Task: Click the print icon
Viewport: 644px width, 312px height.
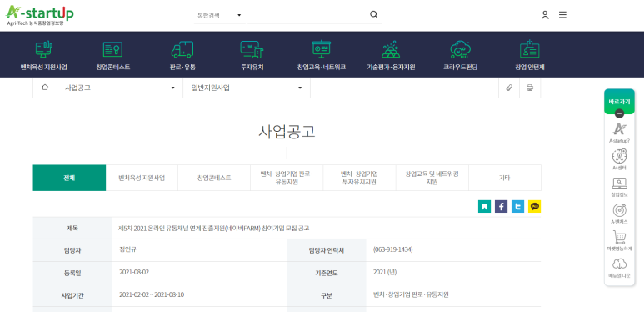Action: 530,88
